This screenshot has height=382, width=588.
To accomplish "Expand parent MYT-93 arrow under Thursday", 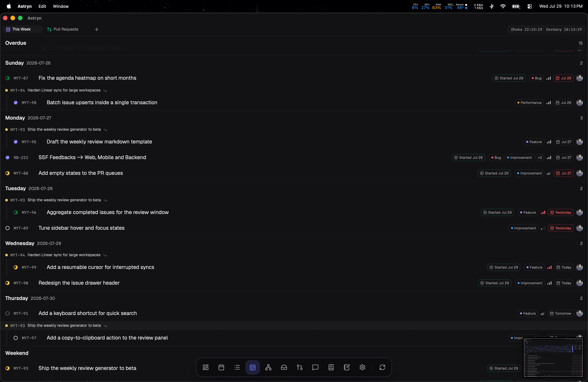I will pyautogui.click(x=106, y=326).
